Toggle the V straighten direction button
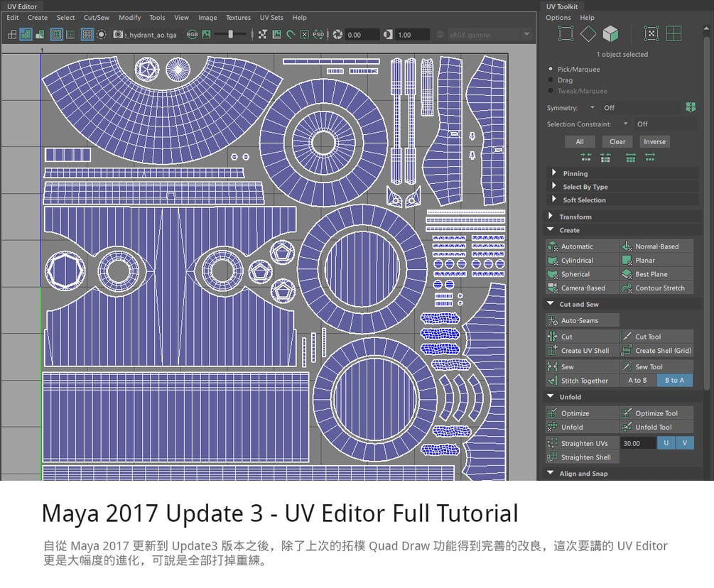The width and height of the screenshot is (714, 588). point(685,443)
